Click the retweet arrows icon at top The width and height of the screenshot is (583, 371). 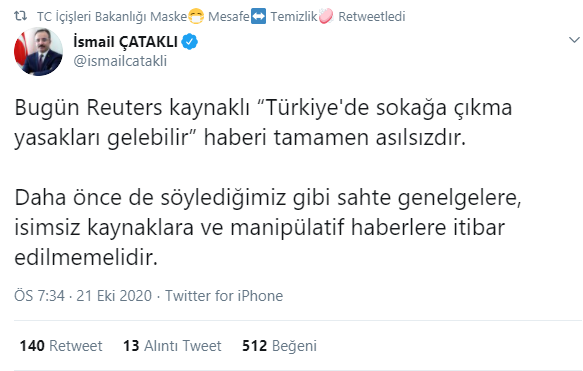[20, 16]
